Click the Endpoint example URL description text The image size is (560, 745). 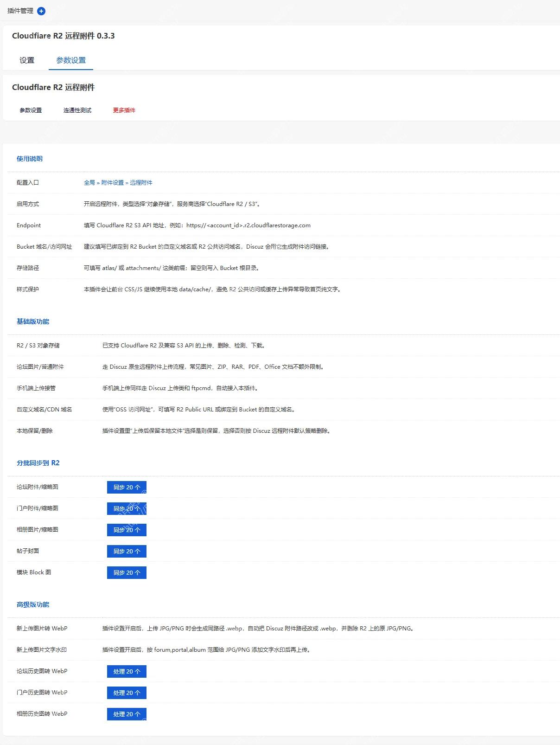pyautogui.click(x=197, y=225)
